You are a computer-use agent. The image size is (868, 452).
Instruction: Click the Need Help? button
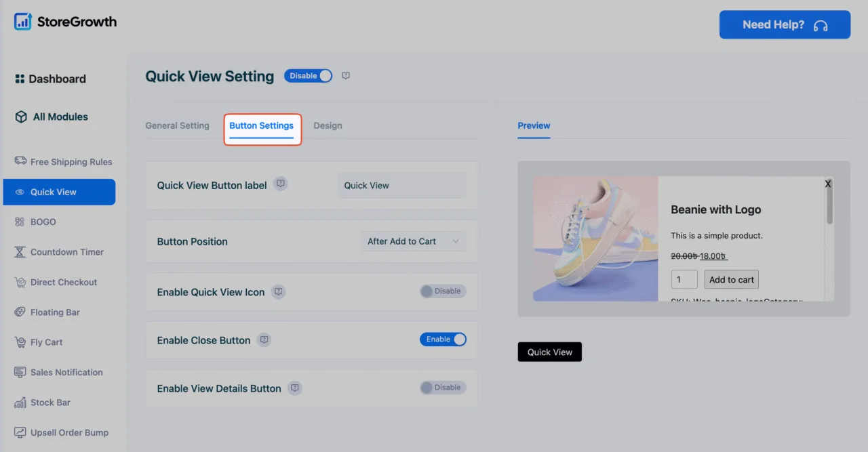[x=785, y=24]
